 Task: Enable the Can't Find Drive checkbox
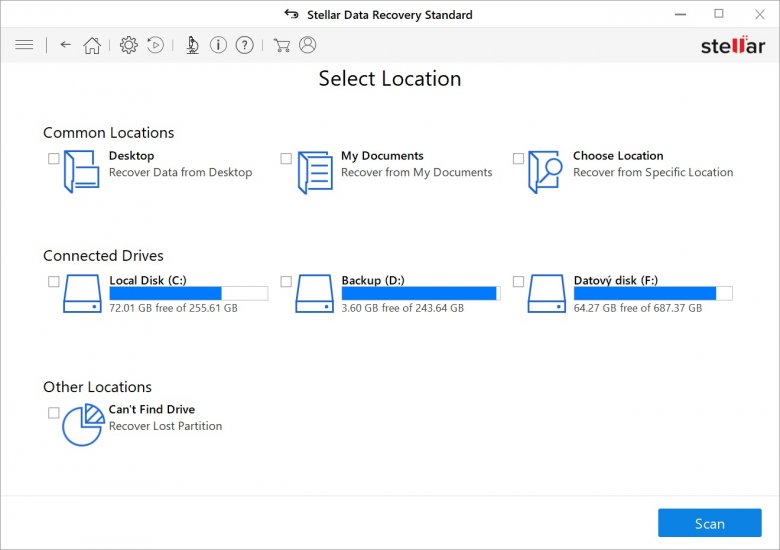pyautogui.click(x=54, y=413)
